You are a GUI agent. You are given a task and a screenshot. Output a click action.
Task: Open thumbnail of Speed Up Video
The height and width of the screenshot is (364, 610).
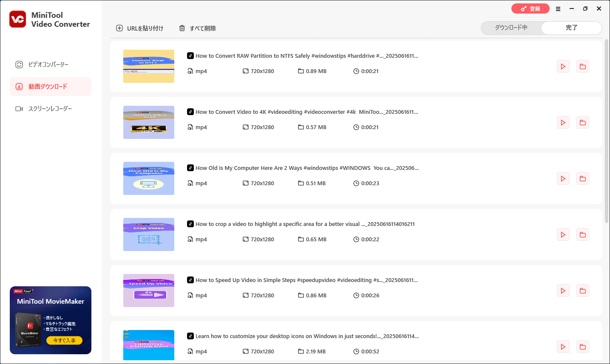point(149,291)
